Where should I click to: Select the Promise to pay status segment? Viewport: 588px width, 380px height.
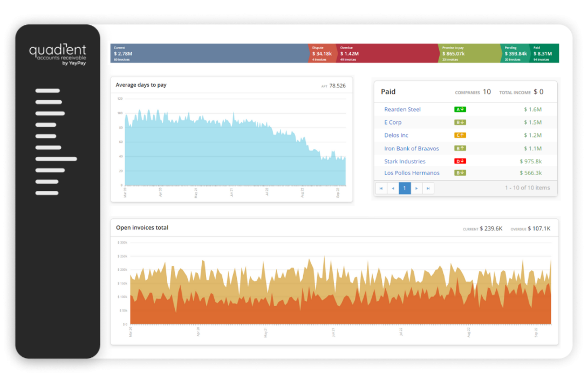tap(469, 53)
